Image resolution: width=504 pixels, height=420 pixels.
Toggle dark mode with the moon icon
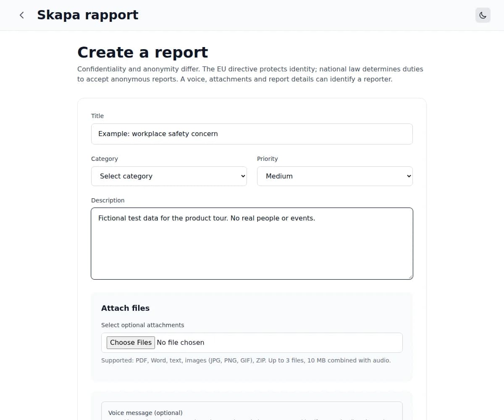pos(483,15)
